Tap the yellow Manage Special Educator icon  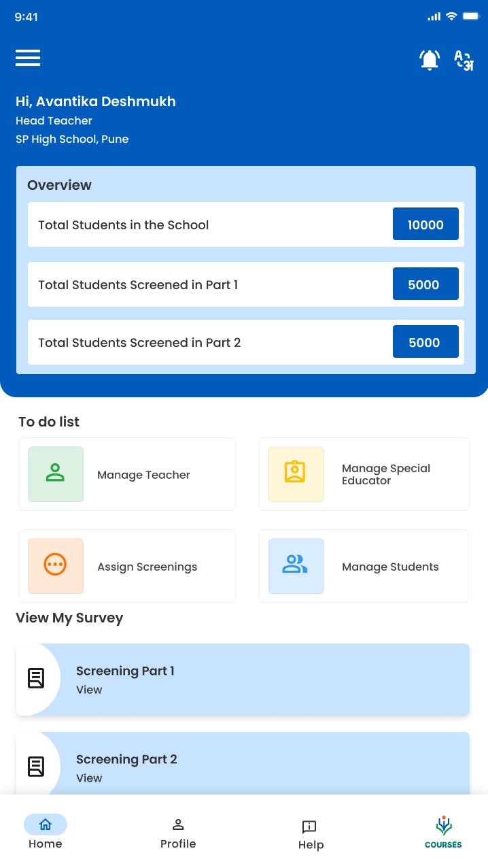tap(296, 474)
